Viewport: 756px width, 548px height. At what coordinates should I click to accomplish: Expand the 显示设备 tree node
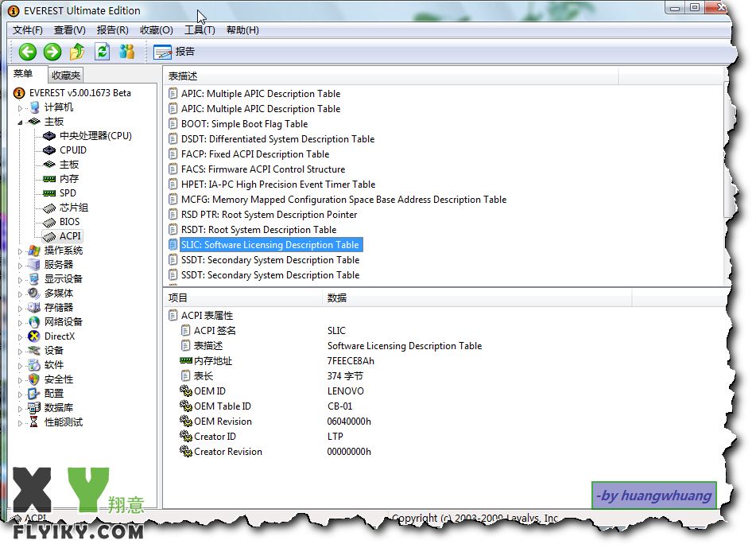(x=20, y=280)
